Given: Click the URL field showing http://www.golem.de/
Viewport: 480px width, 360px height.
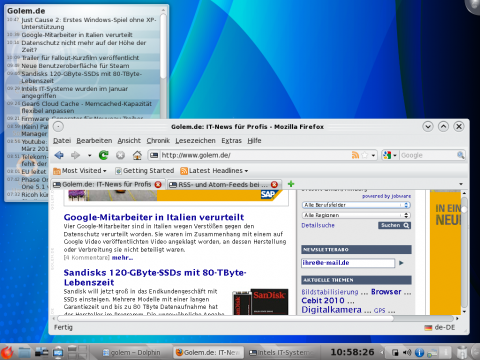Looking at the screenshot, I should pos(255,155).
